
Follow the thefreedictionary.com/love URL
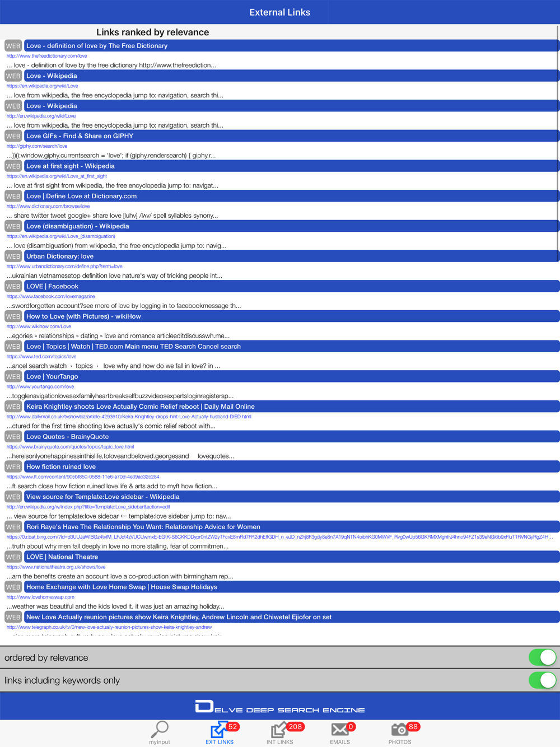pos(47,56)
